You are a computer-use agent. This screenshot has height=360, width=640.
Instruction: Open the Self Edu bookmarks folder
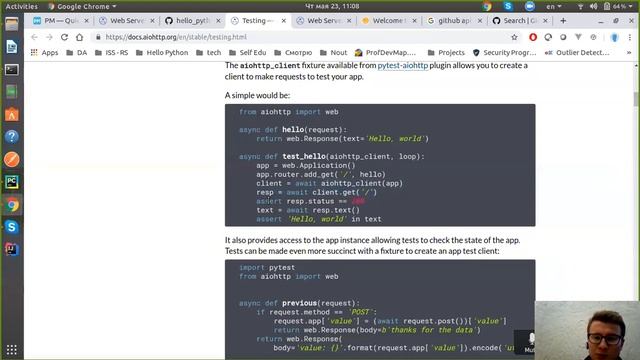pyautogui.click(x=248, y=53)
